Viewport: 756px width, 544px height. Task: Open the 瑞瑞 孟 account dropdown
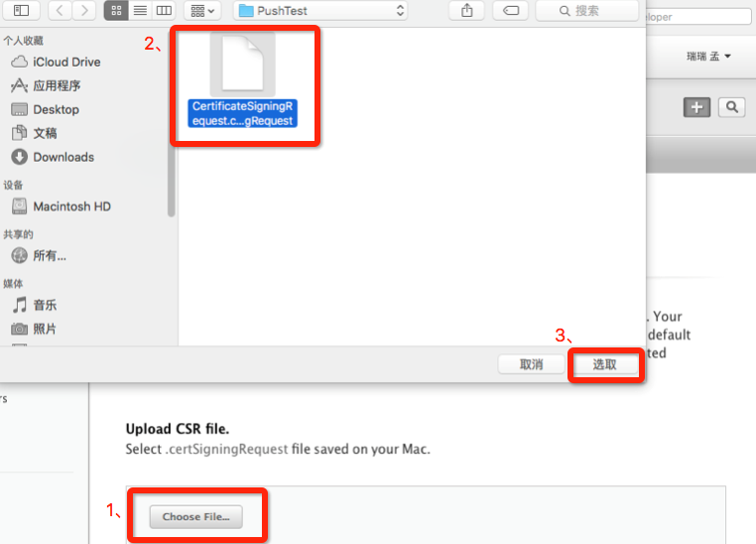pyautogui.click(x=708, y=57)
